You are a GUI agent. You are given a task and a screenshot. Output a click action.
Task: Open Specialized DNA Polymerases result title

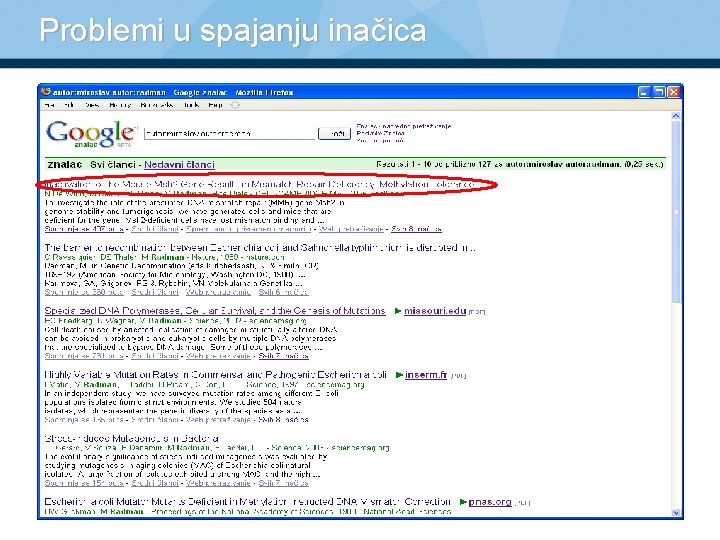[x=215, y=311]
